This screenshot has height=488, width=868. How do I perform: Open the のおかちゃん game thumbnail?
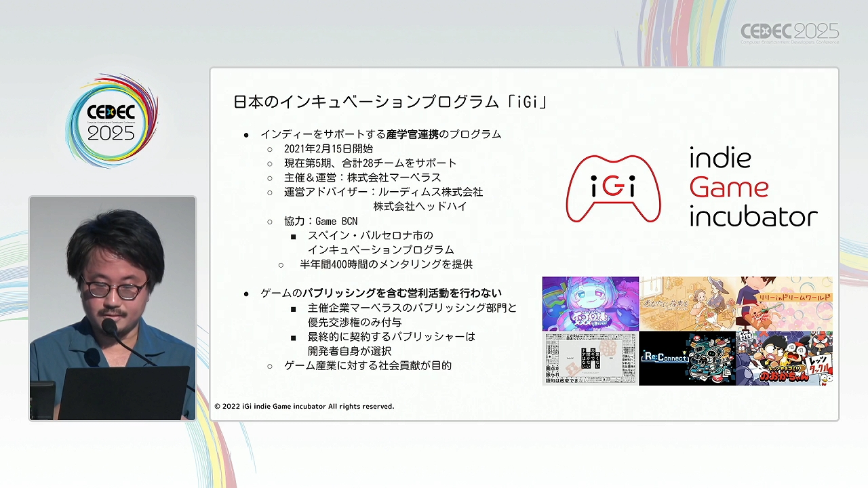[x=784, y=359]
